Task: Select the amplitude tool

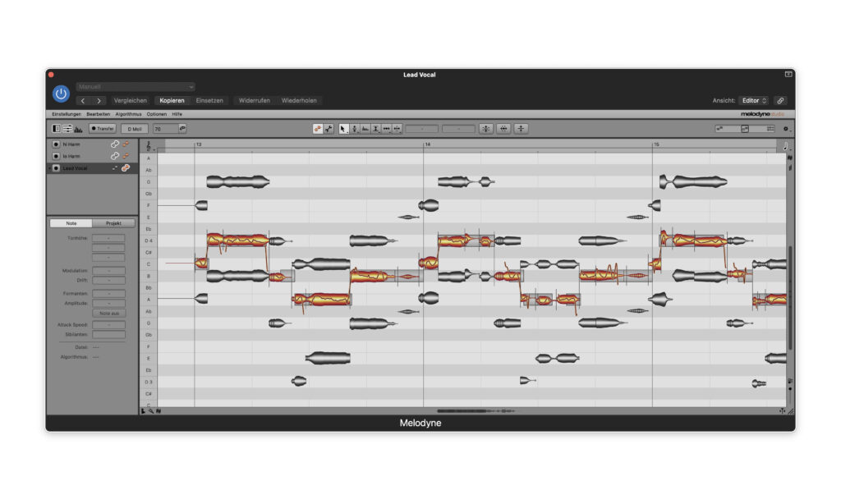Action: point(375,129)
